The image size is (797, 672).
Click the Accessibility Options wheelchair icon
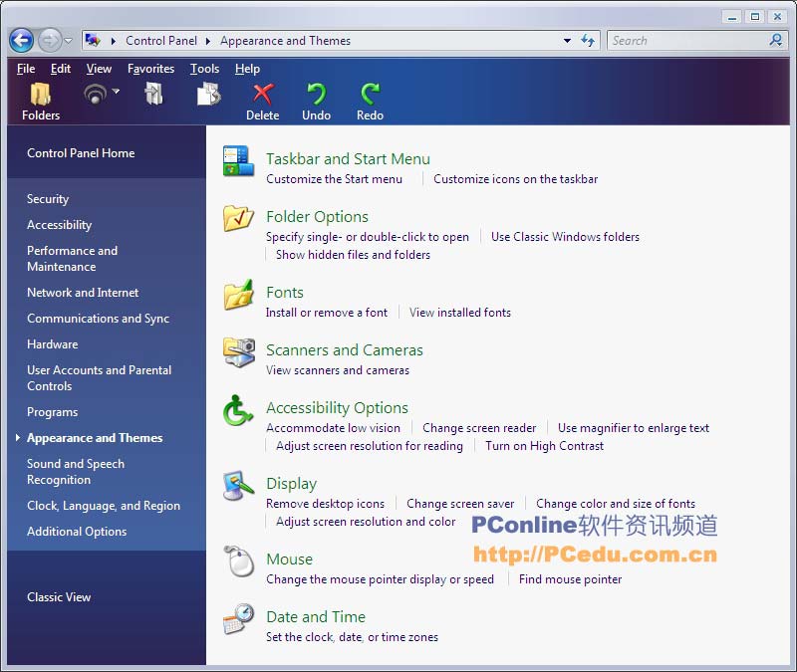[x=237, y=410]
